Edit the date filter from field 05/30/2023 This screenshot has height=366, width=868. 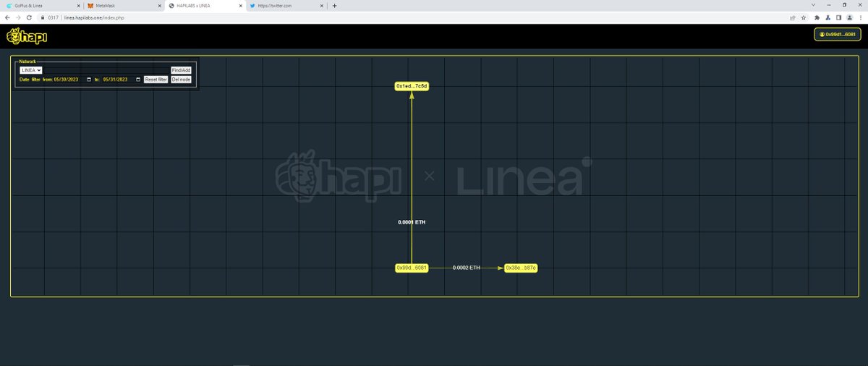tap(73, 80)
